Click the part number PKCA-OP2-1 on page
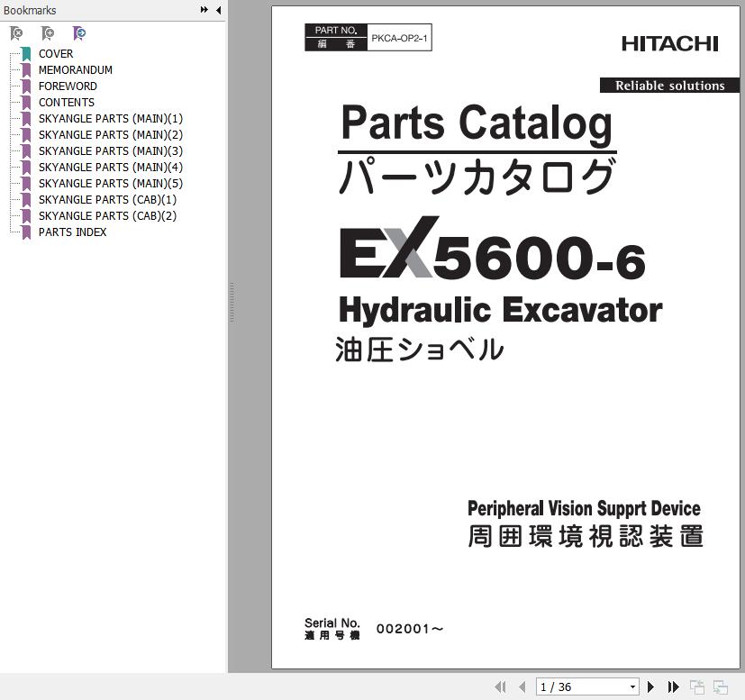 coord(399,38)
